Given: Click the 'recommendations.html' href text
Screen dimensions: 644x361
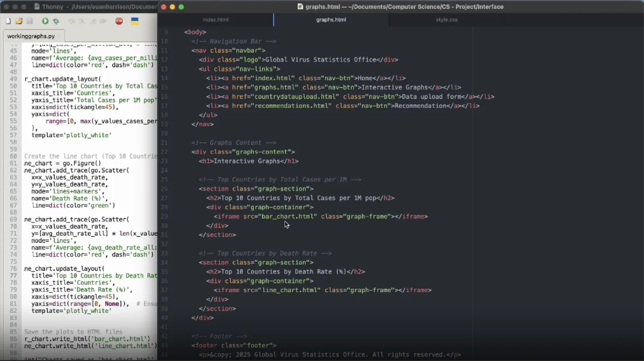Looking at the screenshot, I should click(x=293, y=106).
